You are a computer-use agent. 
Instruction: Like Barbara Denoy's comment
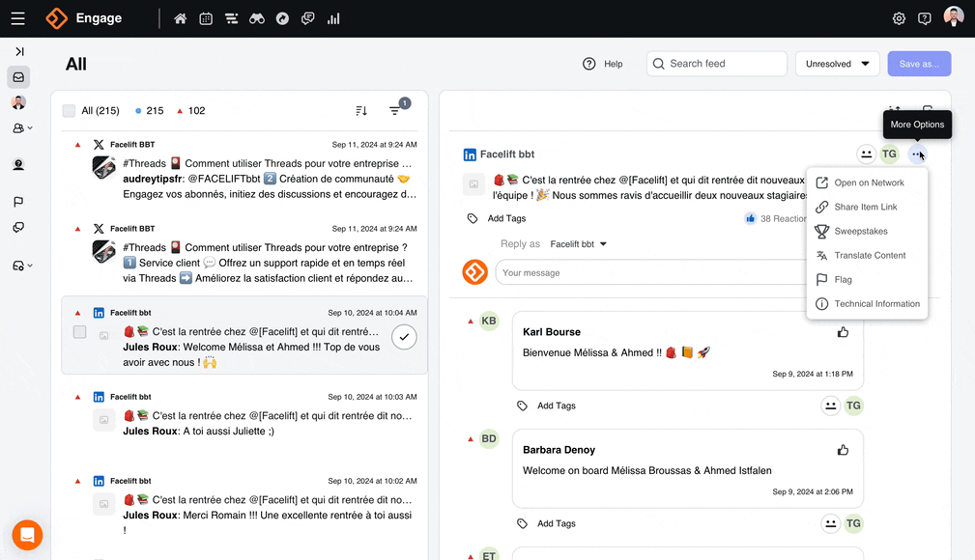(x=843, y=450)
